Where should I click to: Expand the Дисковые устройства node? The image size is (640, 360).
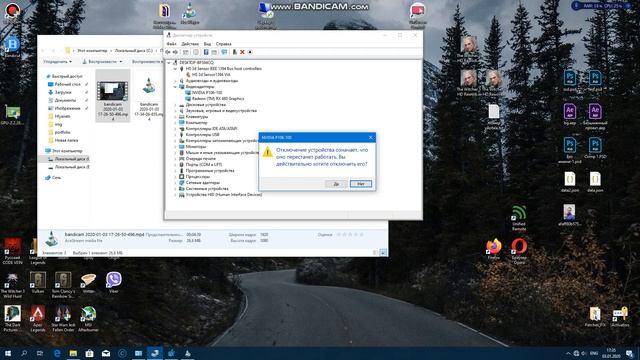(x=175, y=105)
